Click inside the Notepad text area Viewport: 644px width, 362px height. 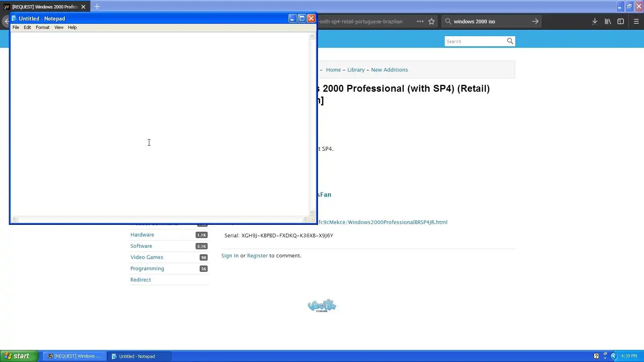[160, 124]
